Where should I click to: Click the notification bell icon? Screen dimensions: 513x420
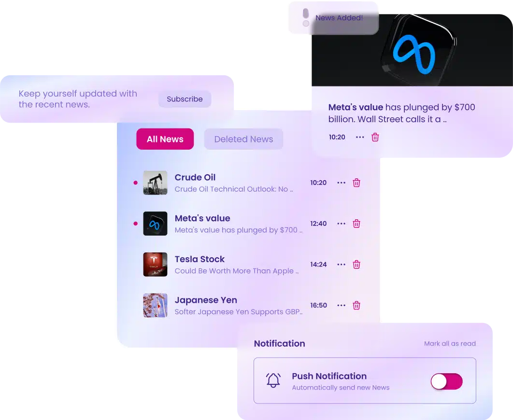(x=273, y=380)
